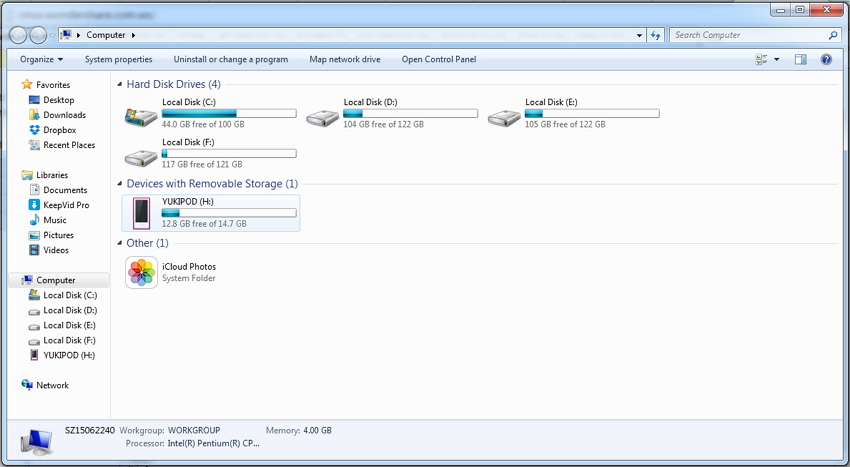Click the Search Computer input field

coord(748,35)
